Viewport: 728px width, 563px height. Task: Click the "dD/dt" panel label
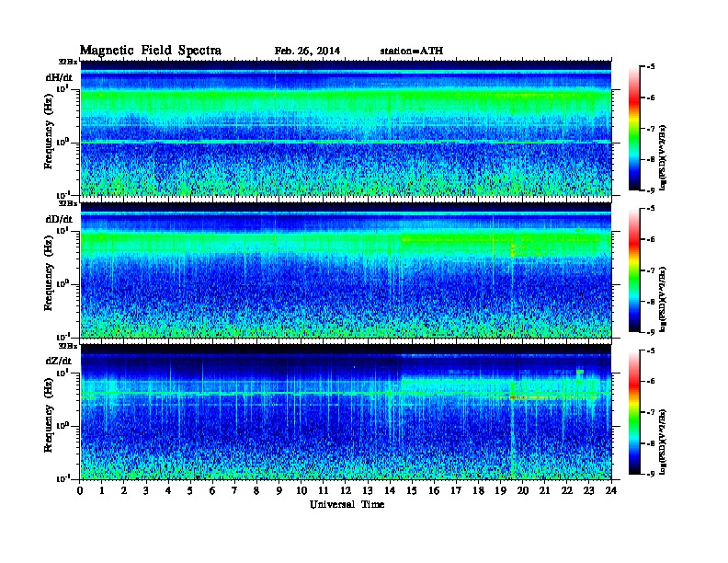(59, 219)
